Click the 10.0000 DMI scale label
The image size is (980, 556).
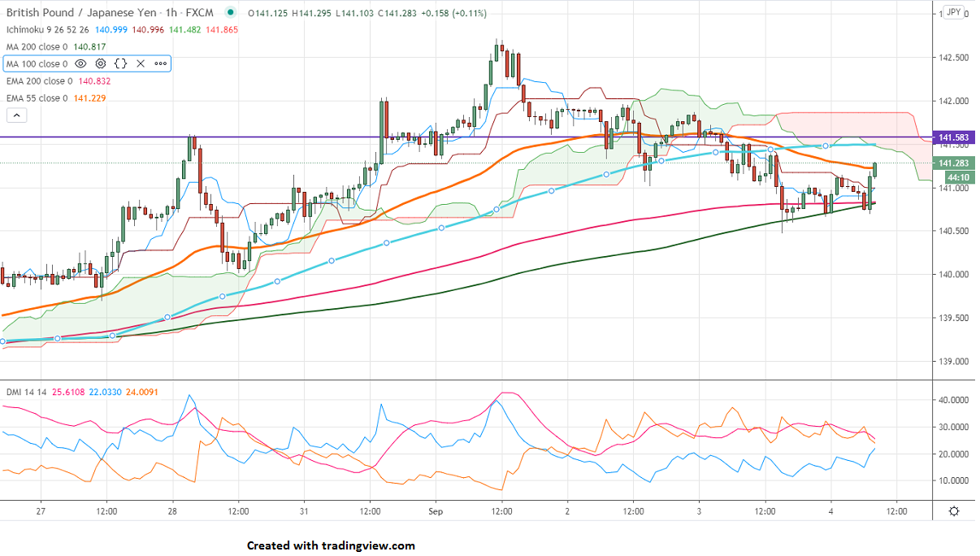(x=954, y=480)
